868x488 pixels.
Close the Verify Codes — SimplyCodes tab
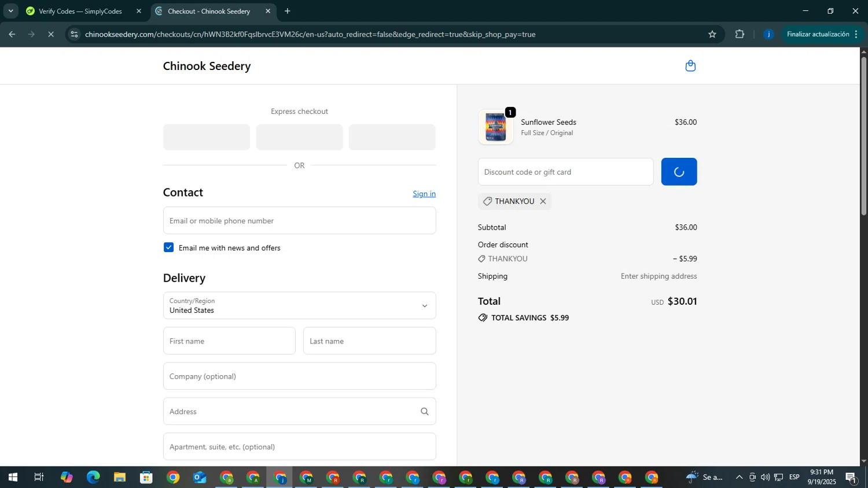[x=139, y=11]
